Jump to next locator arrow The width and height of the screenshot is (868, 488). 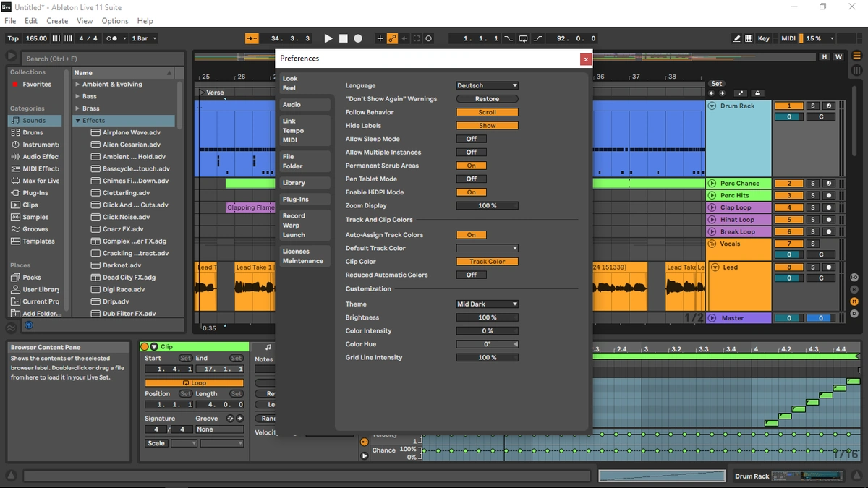point(722,93)
